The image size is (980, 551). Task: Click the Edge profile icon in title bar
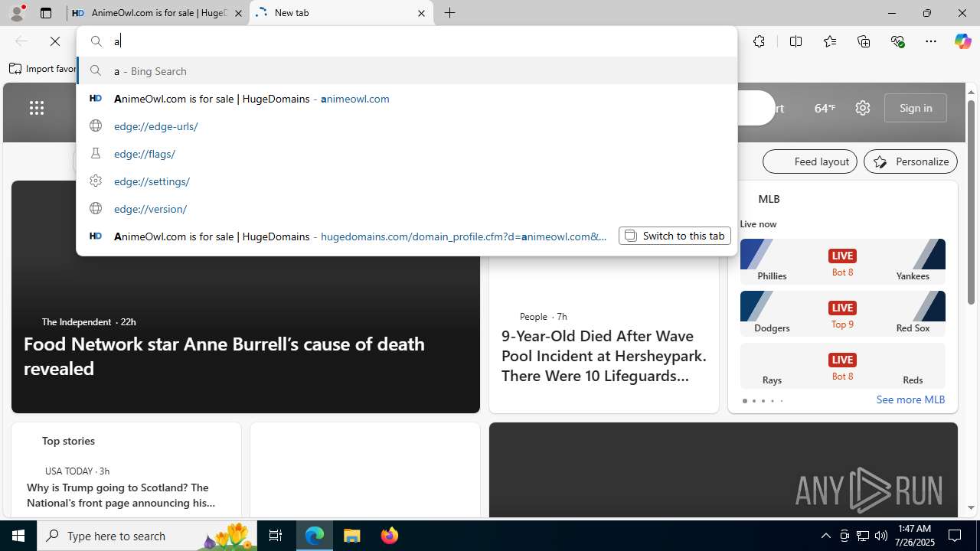click(x=17, y=13)
